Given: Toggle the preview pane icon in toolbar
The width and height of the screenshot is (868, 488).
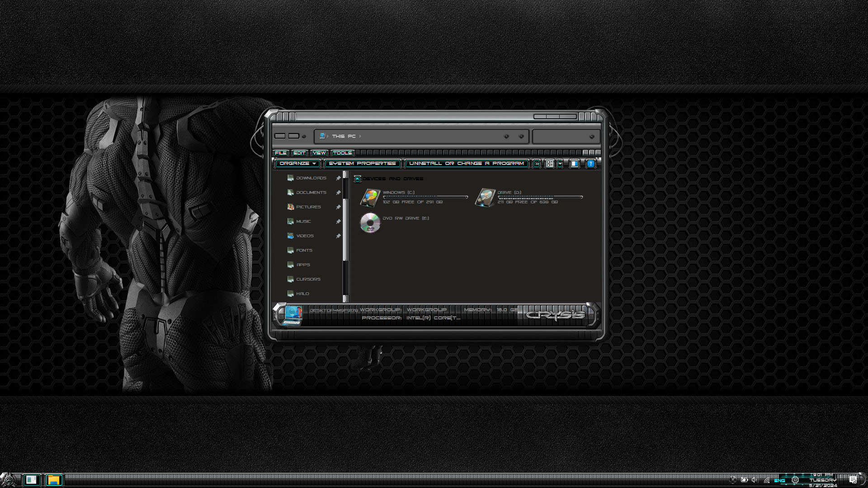Looking at the screenshot, I should (x=574, y=164).
